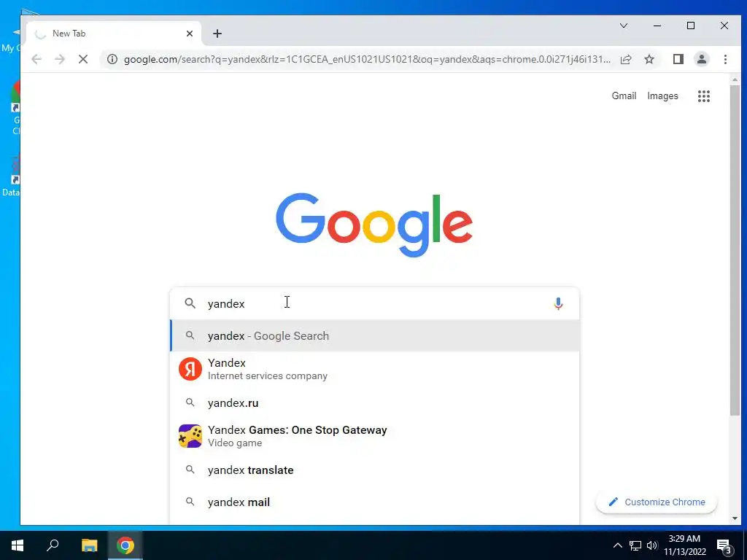The height and width of the screenshot is (560, 747).
Task: Click the Customize Chrome button
Action: tap(657, 502)
